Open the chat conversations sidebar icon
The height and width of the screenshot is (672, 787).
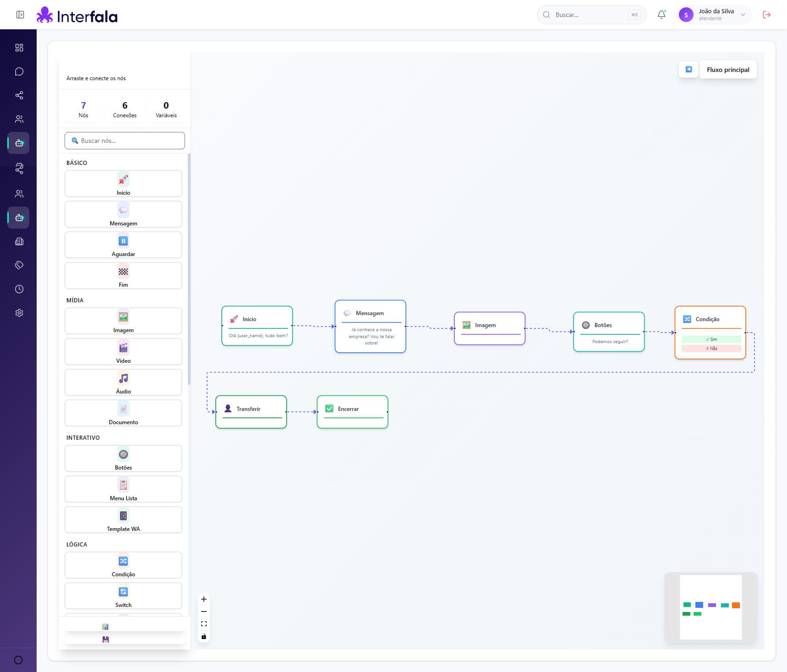[x=19, y=71]
